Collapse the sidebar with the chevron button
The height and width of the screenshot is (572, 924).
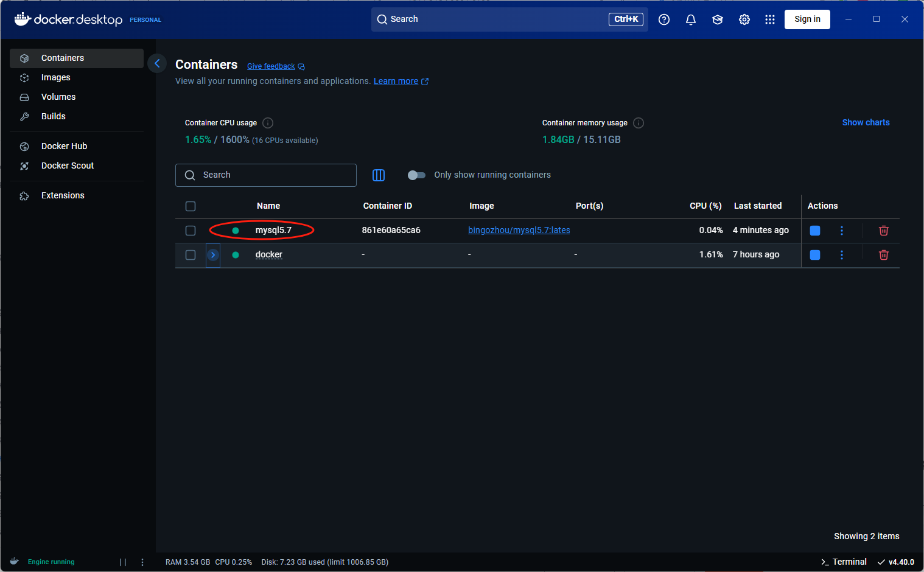point(157,63)
